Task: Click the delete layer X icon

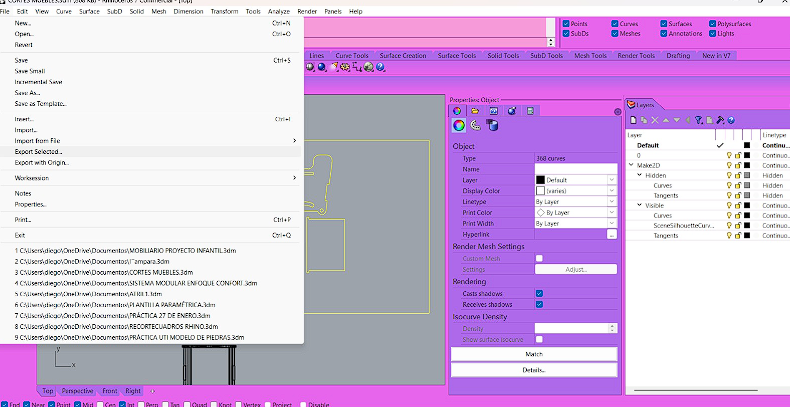Action: (x=655, y=120)
